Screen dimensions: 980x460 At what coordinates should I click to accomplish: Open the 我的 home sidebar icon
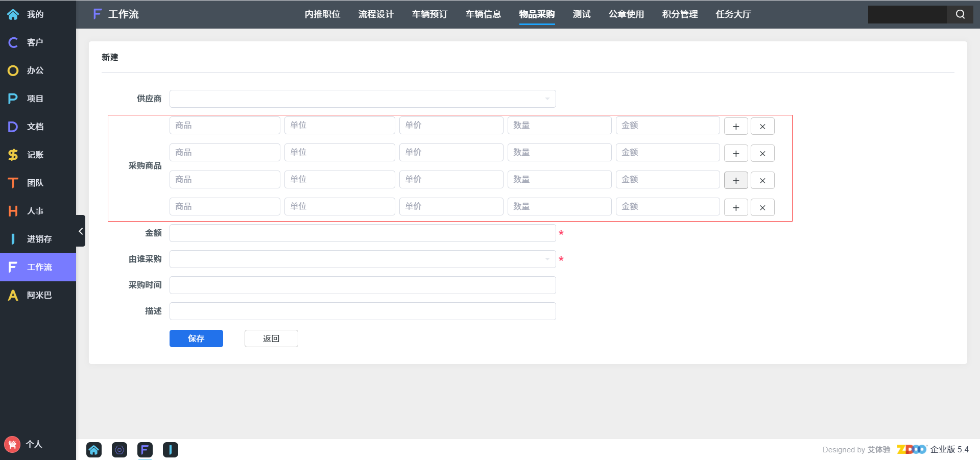13,14
